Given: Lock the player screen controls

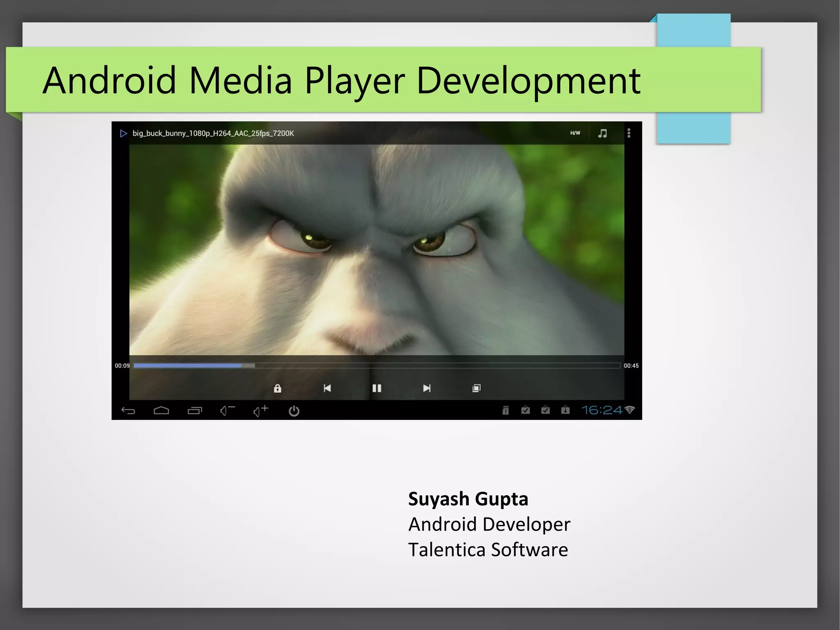Looking at the screenshot, I should pos(278,388).
